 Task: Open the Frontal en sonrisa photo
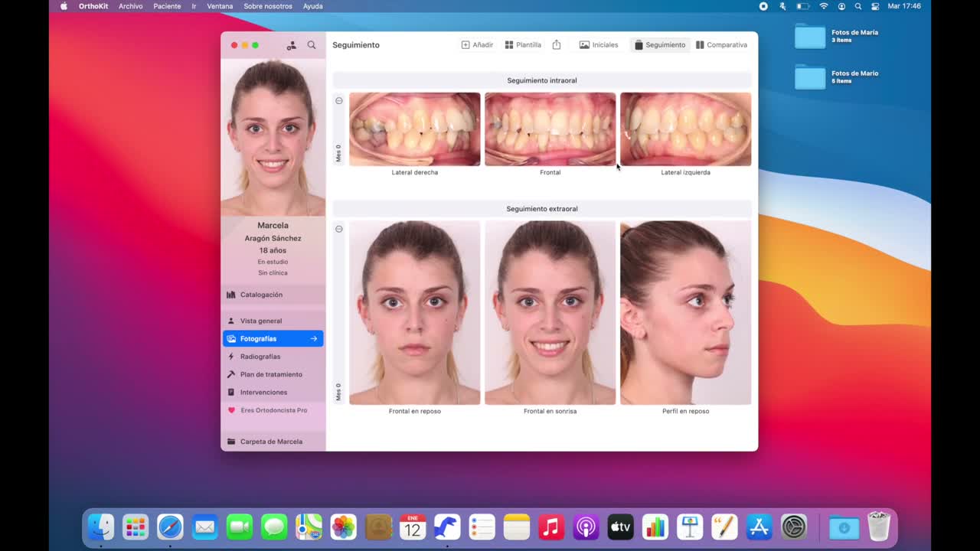[x=550, y=313]
